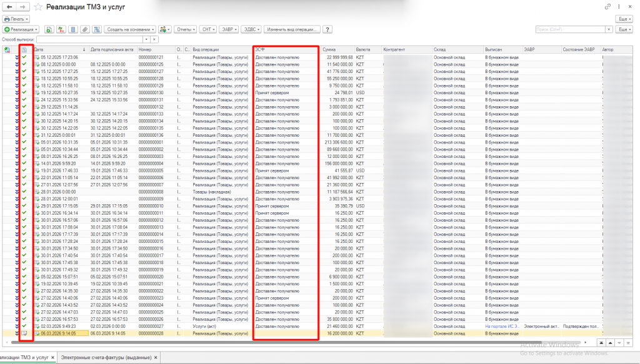Expand the Способ выписки combo box arrow
The height and width of the screenshot is (364, 640).
pos(146,39)
